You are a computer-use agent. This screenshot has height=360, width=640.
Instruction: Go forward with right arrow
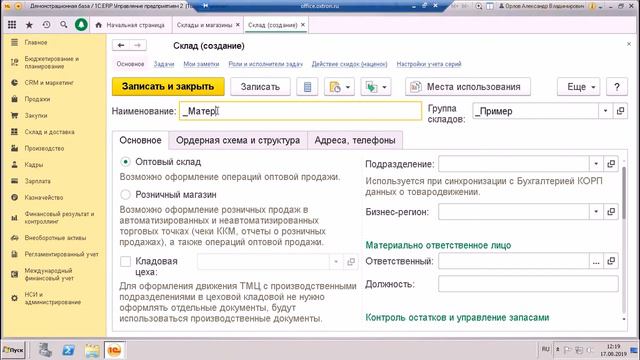pyautogui.click(x=138, y=45)
